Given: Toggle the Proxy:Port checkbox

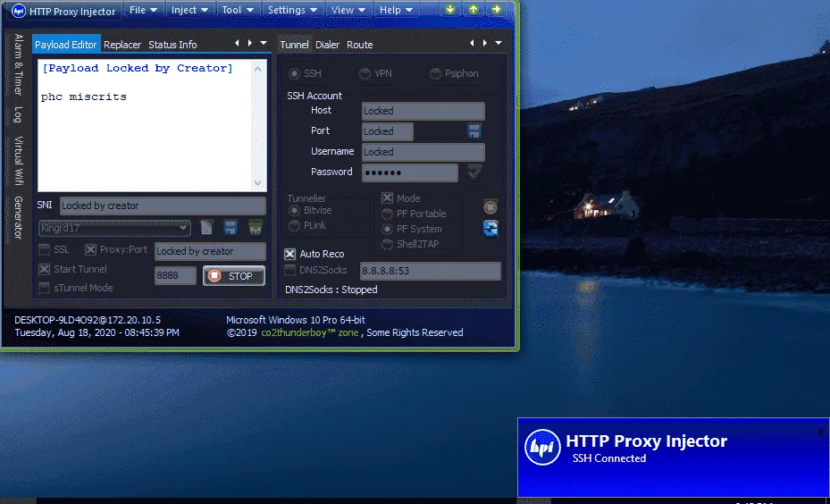Looking at the screenshot, I should pos(90,250).
